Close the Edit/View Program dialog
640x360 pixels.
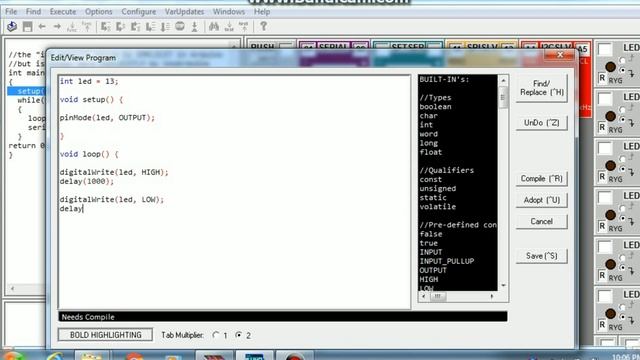coord(560,54)
